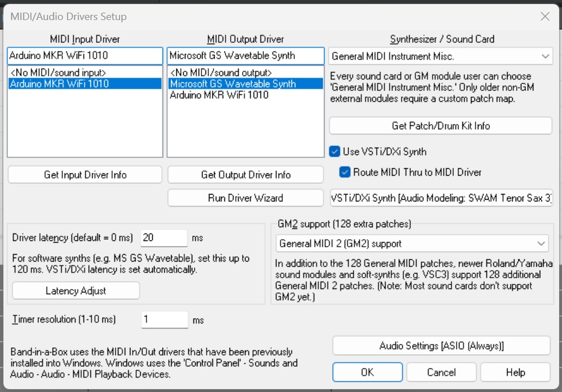Image resolution: width=562 pixels, height=392 pixels.
Task: Click the Get Input Driver Info button
Action: pos(84,175)
